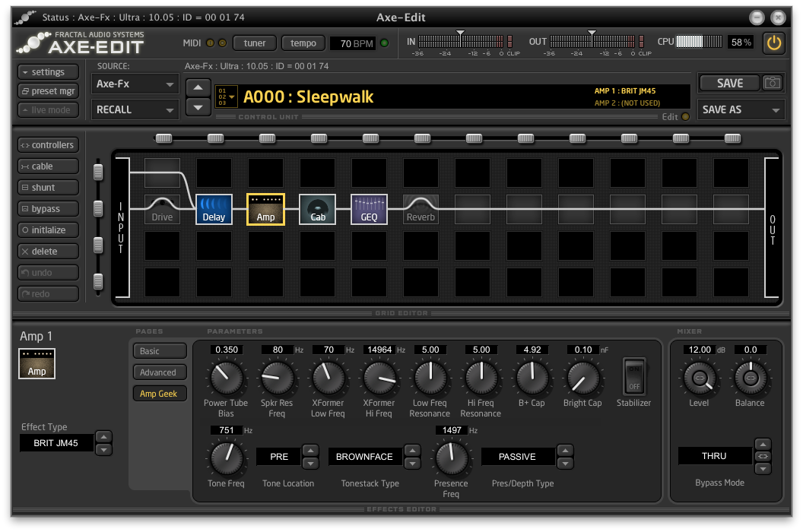Viewport: 803px width, 532px height.
Task: Click the Spkr Res Freq knob
Action: coord(277,378)
